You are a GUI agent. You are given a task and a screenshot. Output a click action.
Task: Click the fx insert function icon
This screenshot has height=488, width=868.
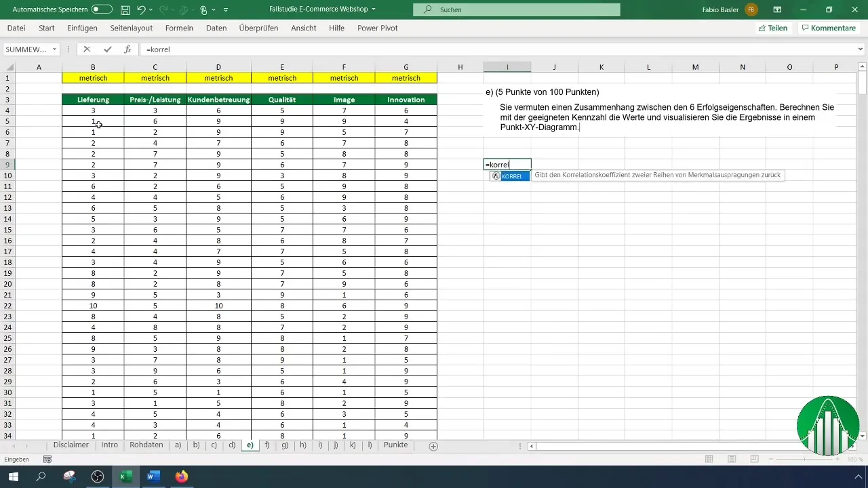pyautogui.click(x=127, y=49)
